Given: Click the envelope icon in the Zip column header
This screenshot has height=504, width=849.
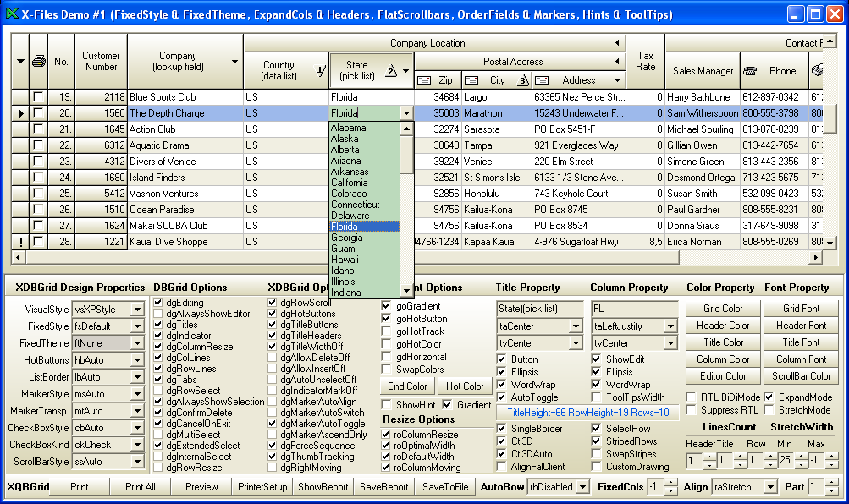Looking at the screenshot, I should [x=424, y=80].
